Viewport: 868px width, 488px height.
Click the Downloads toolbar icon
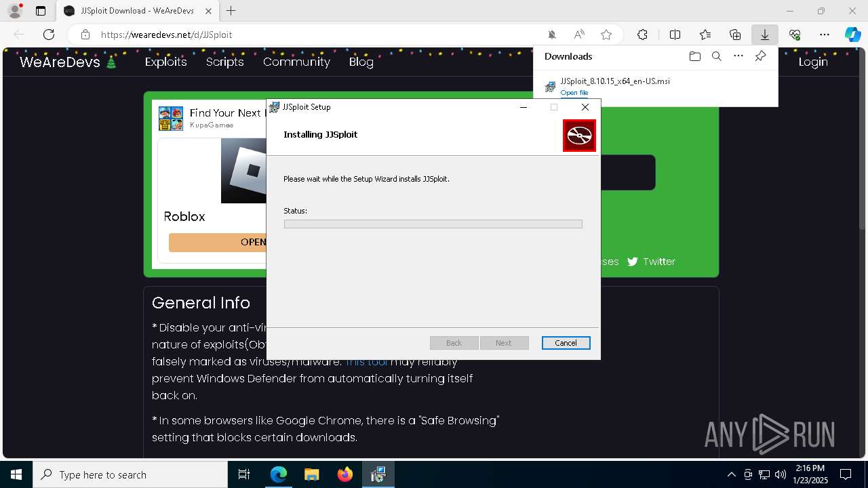pos(765,35)
